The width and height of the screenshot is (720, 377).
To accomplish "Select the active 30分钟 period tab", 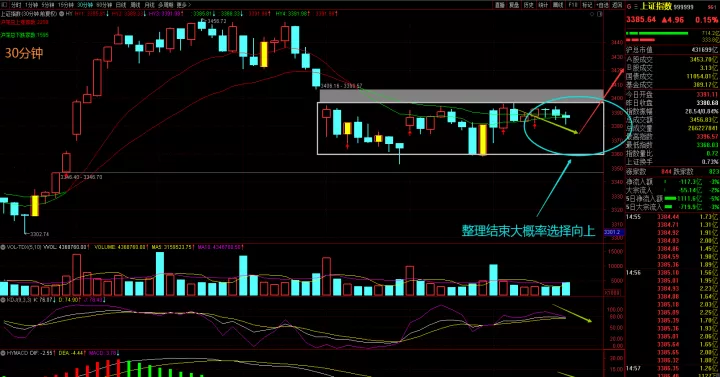I will (x=85, y=5).
